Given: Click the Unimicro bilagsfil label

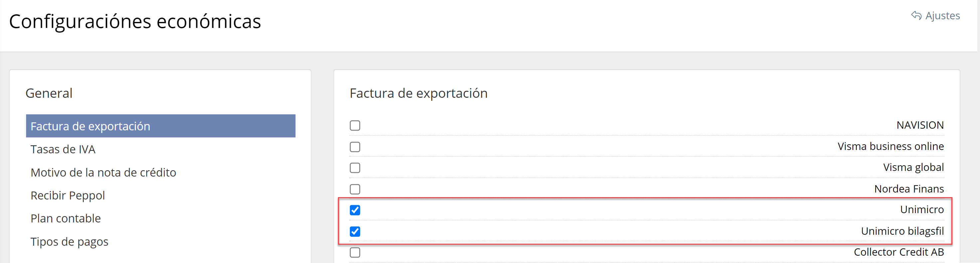Looking at the screenshot, I should pos(902,231).
